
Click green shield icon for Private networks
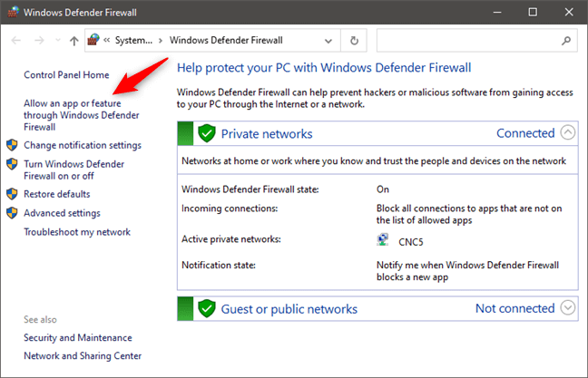click(x=207, y=133)
